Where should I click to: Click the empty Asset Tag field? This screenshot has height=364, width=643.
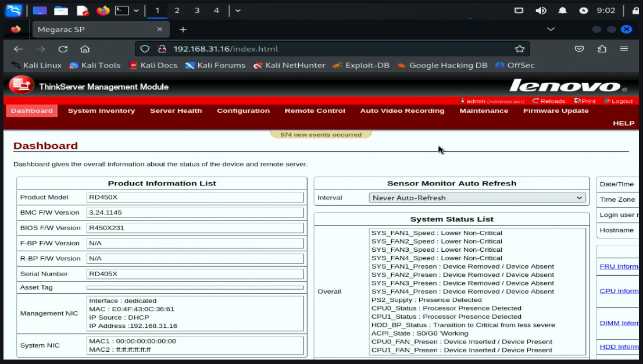195,288
